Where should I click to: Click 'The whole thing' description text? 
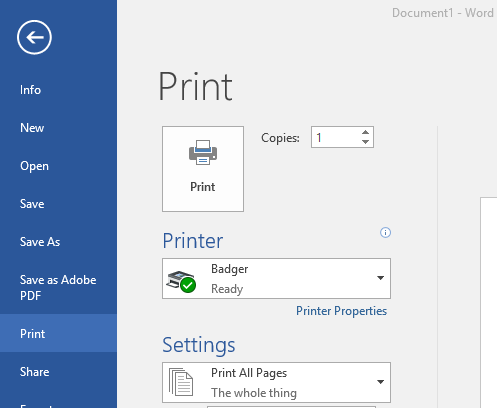click(x=254, y=393)
